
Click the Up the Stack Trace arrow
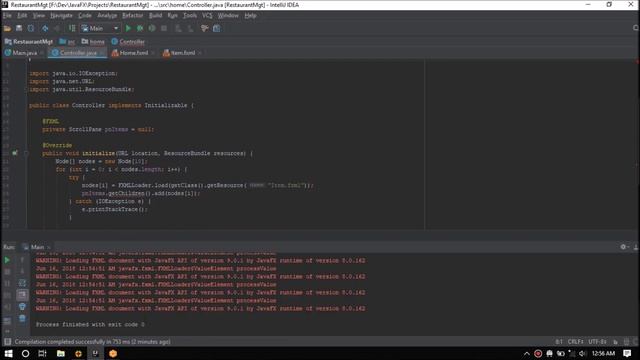(x=22, y=260)
